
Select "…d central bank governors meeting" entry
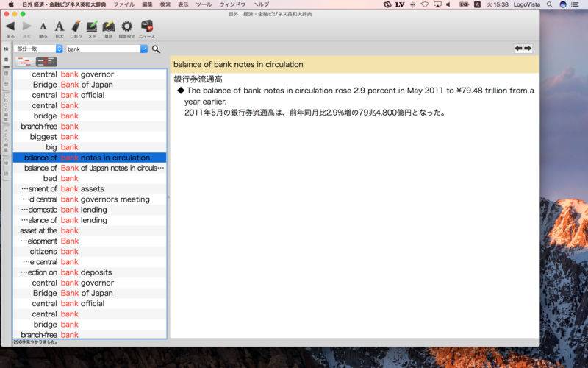90,199
